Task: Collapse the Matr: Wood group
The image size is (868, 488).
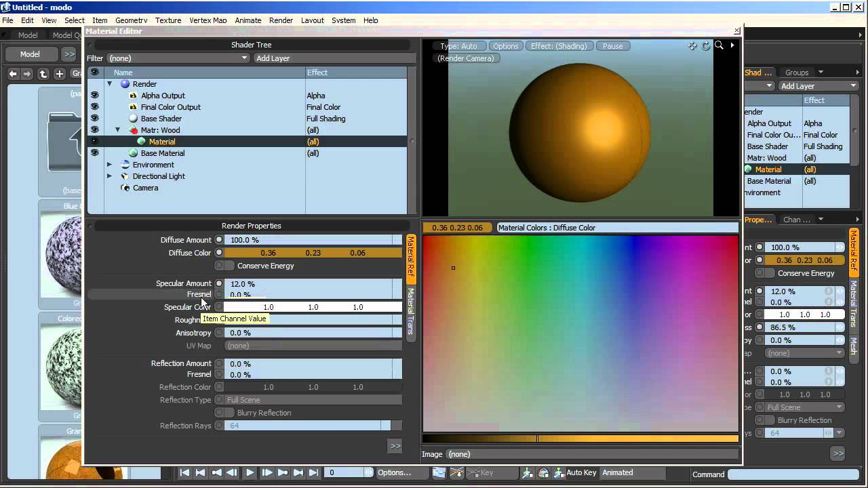Action: pyautogui.click(x=117, y=130)
